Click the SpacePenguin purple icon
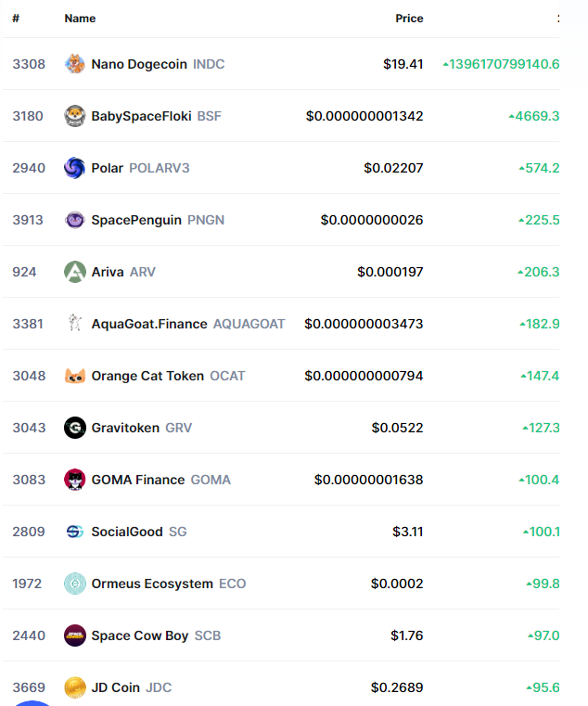This screenshot has width=588, height=706. click(x=75, y=220)
